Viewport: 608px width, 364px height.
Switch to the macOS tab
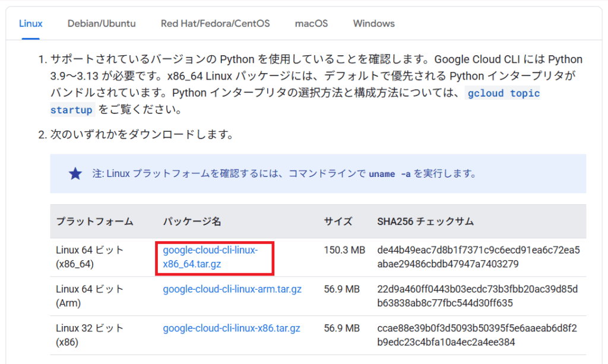[x=311, y=24]
